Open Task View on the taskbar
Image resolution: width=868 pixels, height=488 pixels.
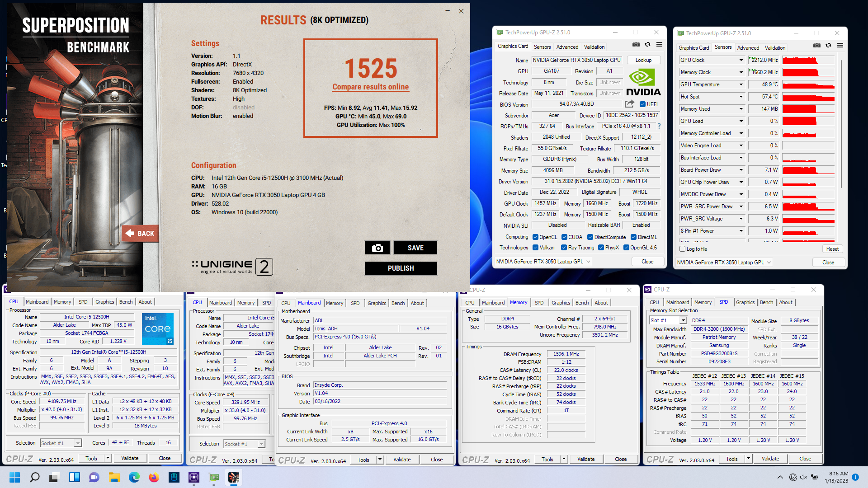pyautogui.click(x=54, y=477)
